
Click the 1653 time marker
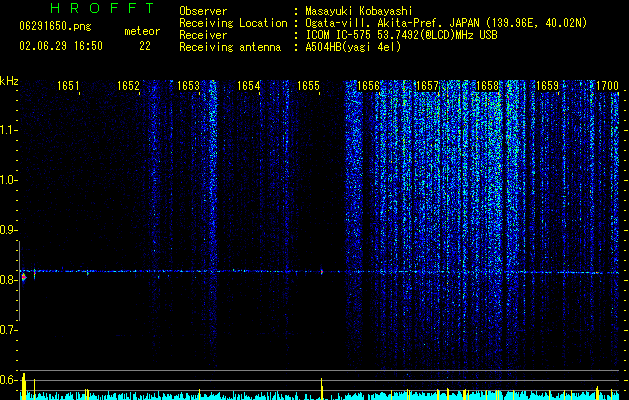coord(188,86)
